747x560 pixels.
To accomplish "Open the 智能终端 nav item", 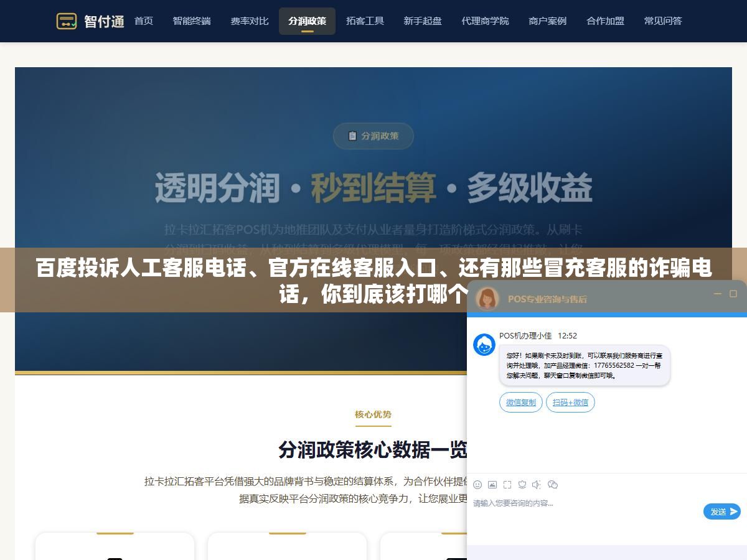I will tap(192, 21).
